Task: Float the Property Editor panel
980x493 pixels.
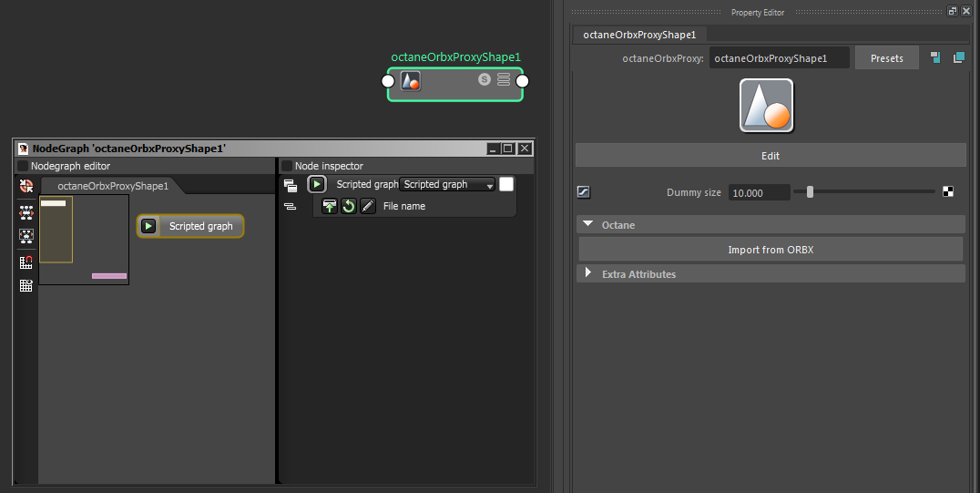Action: [953, 11]
